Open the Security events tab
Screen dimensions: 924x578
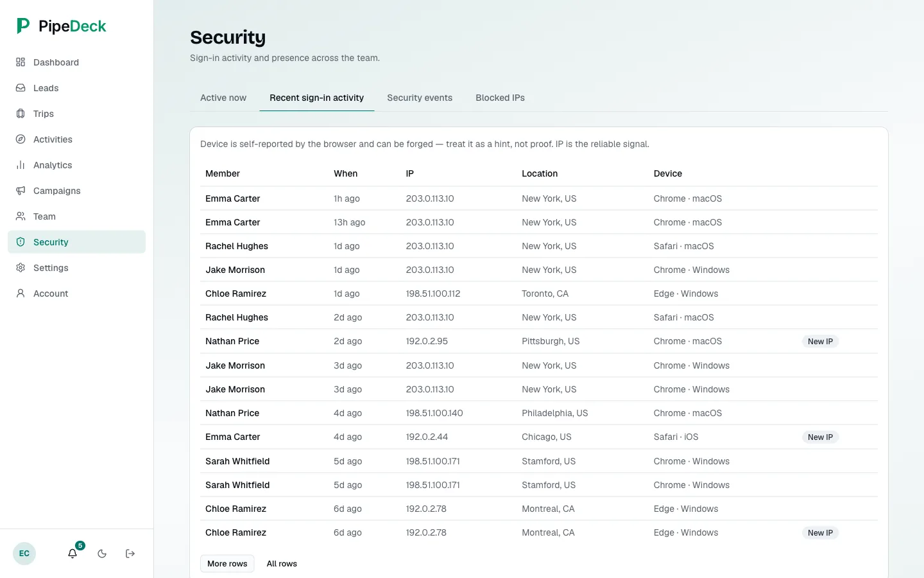click(x=420, y=98)
